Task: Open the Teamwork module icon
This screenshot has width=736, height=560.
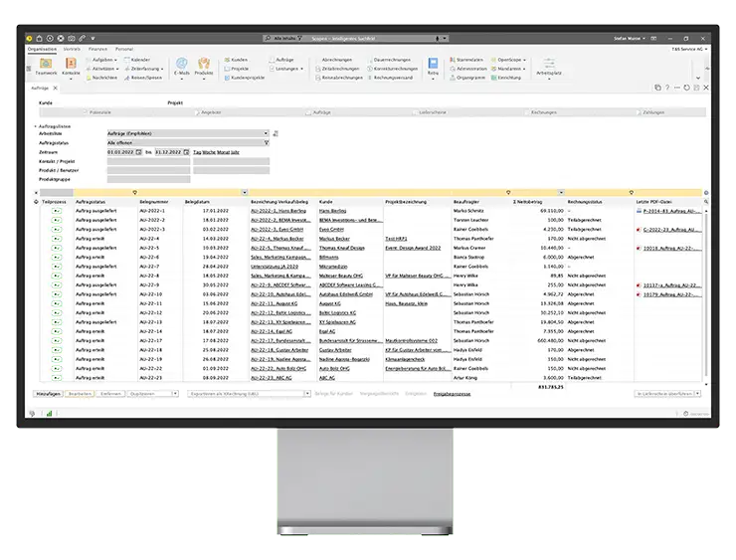Action: point(46,66)
